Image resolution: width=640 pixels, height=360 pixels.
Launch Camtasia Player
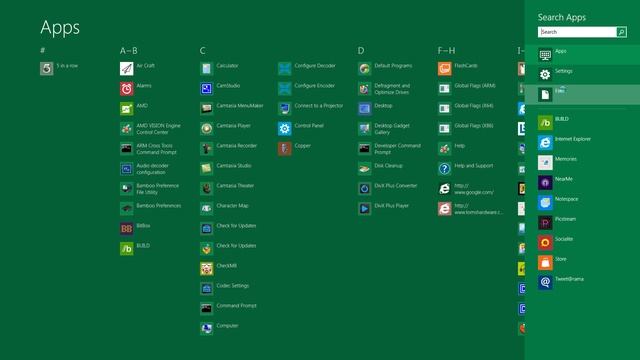coord(225,129)
